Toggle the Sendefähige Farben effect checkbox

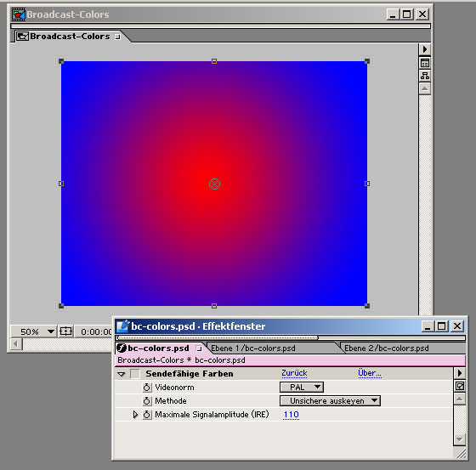click(135, 374)
